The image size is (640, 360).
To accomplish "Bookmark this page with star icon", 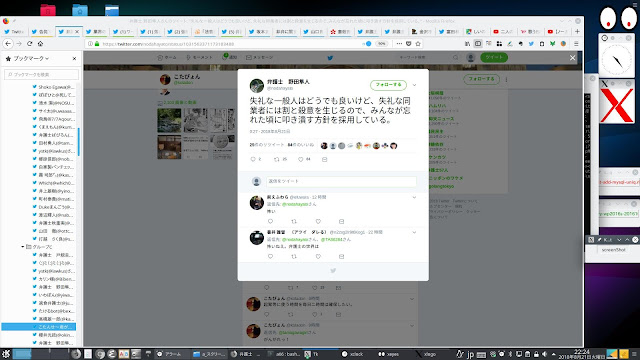I will point(418,44).
